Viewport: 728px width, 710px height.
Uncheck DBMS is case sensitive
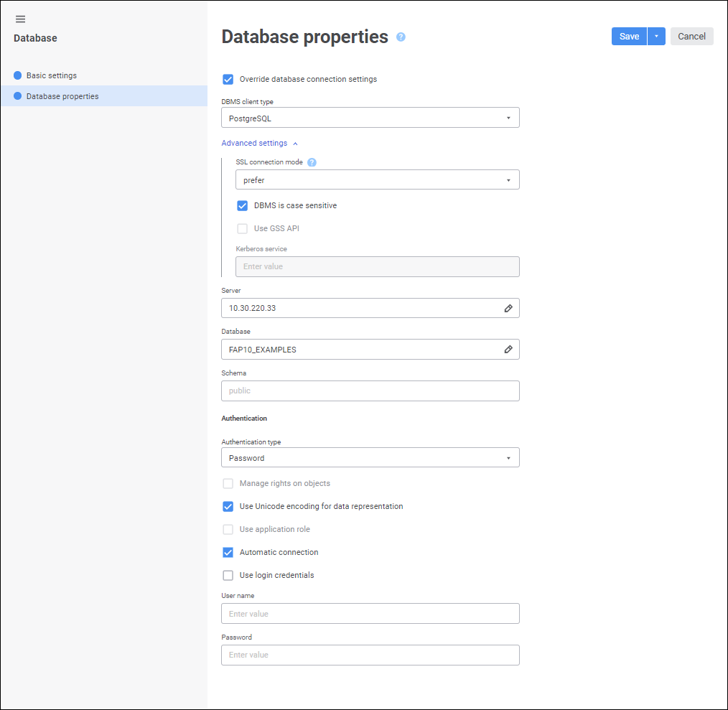coord(243,206)
